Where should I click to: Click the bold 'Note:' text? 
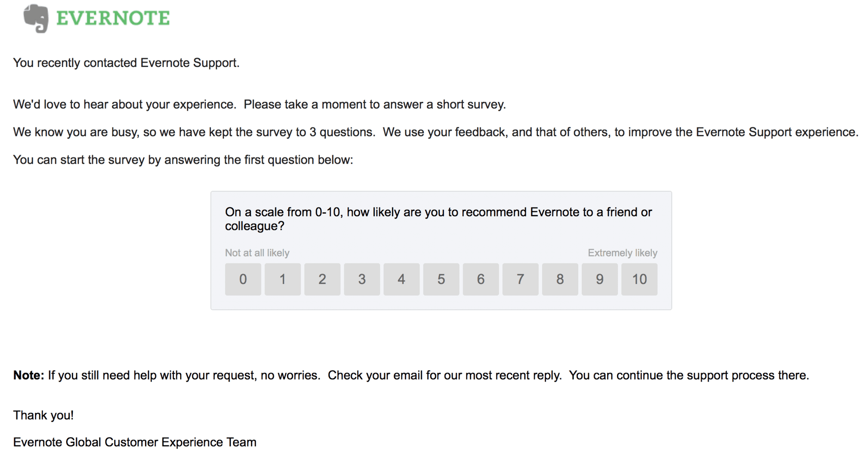29,375
